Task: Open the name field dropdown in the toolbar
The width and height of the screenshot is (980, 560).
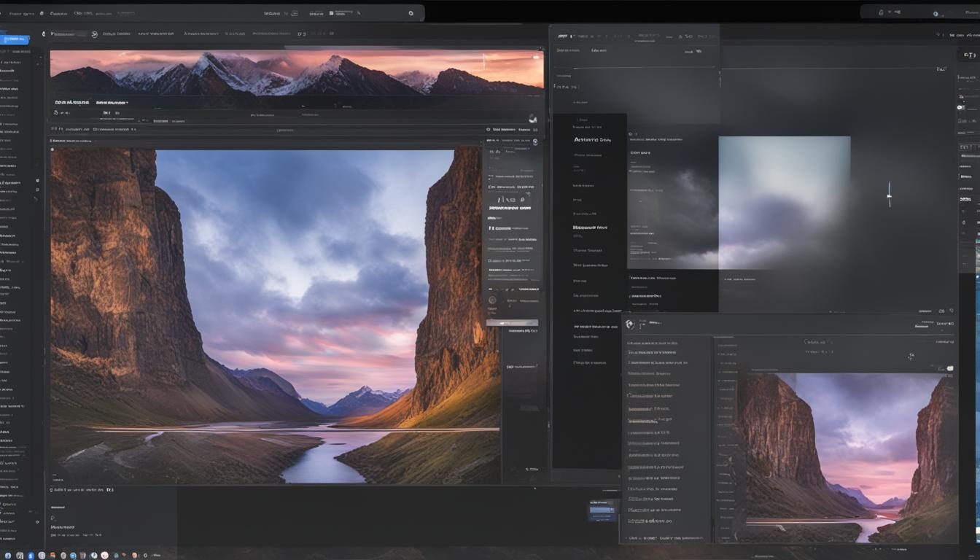Action: [x=67, y=34]
